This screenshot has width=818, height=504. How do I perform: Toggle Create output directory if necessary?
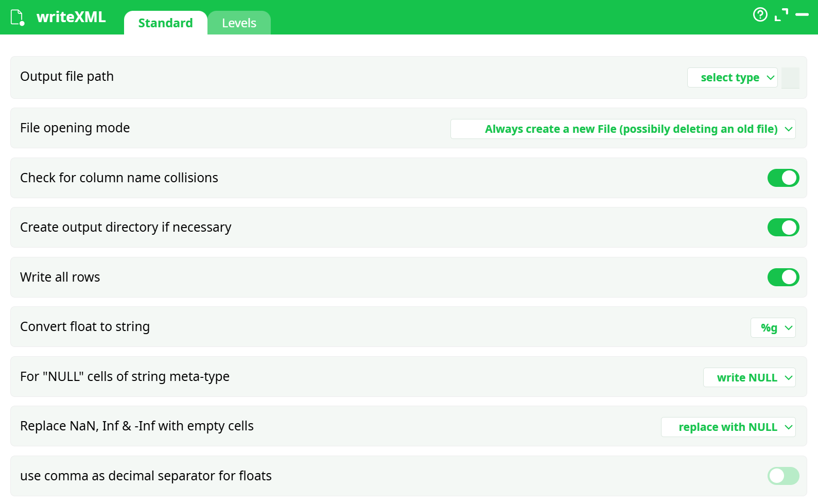click(x=783, y=228)
